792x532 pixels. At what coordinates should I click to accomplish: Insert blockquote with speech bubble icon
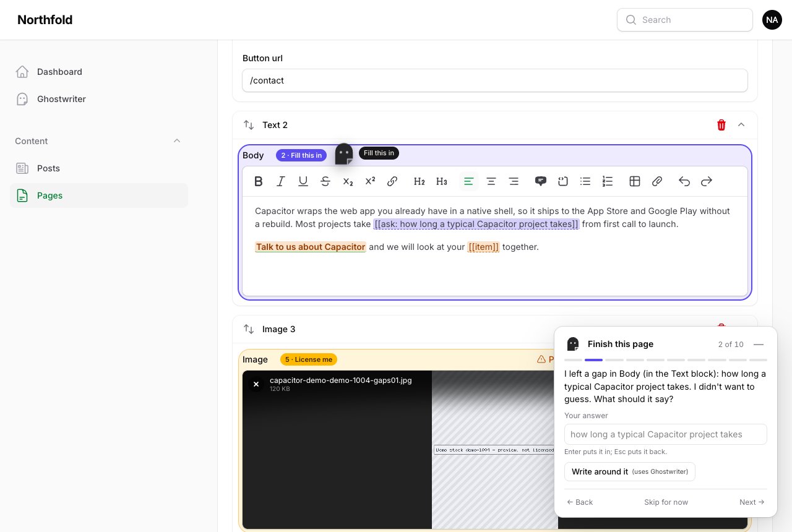pos(541,181)
